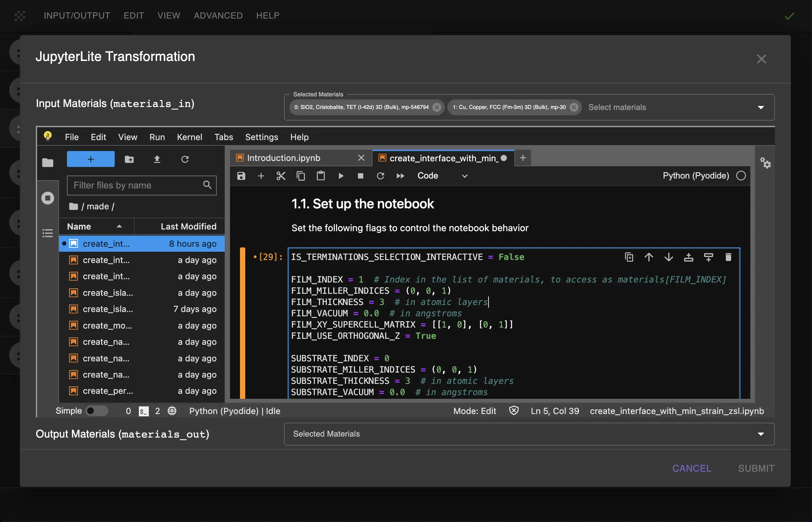Click the Filter files by name field
Screen dimensions: 812x522
pyautogui.click(x=136, y=185)
